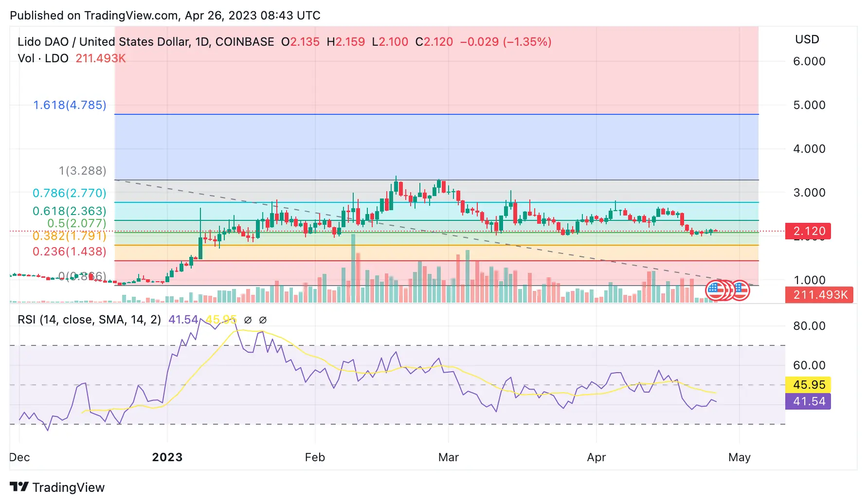
Task: Click the high price H2.159
Action: coord(345,42)
